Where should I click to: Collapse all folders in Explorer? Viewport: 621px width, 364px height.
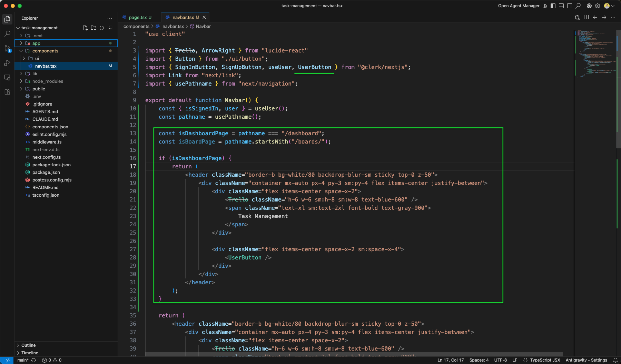coord(110,28)
